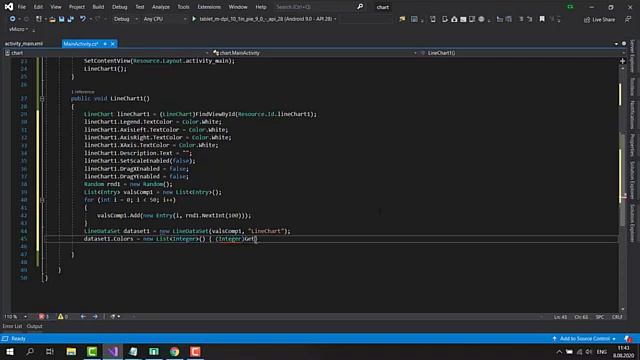Image resolution: width=640 pixels, height=360 pixels.
Task: Toggle pin on MainActivity.cs tab
Action: 105,44
